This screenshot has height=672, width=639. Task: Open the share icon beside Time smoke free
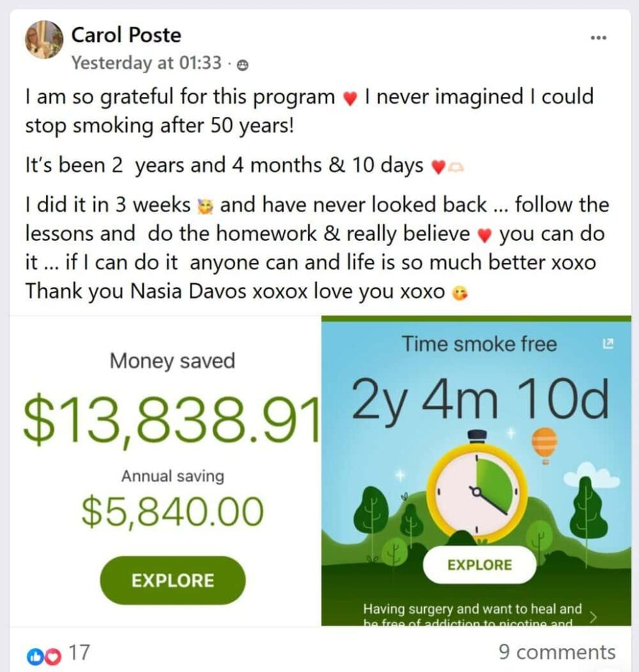point(607,344)
